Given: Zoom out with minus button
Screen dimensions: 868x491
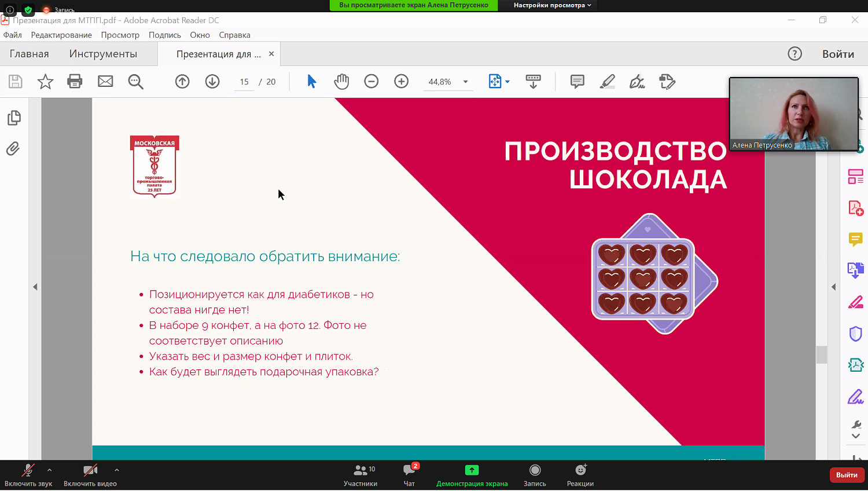Looking at the screenshot, I should pos(372,82).
